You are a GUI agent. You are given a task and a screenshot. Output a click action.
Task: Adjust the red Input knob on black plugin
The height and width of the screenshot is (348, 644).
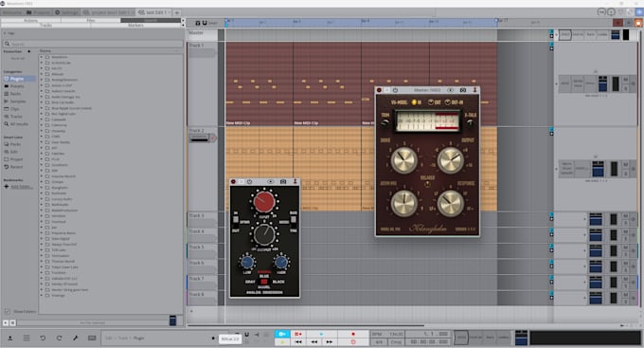(263, 202)
